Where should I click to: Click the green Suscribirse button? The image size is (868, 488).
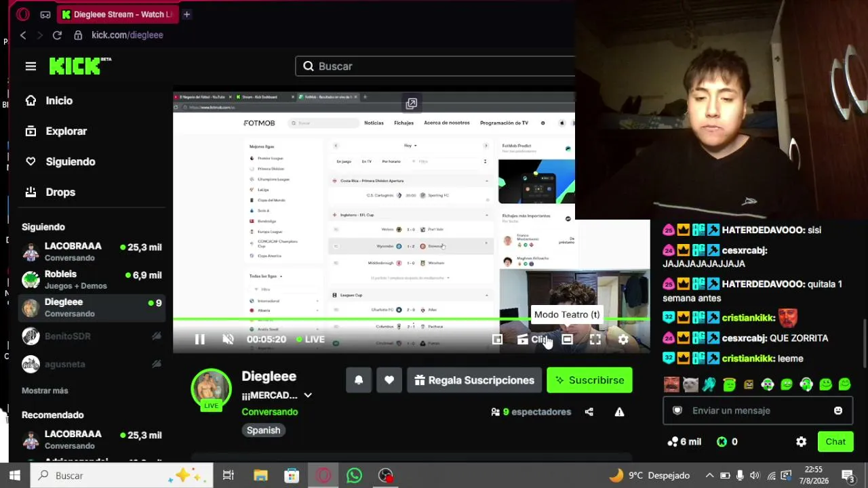pyautogui.click(x=589, y=380)
